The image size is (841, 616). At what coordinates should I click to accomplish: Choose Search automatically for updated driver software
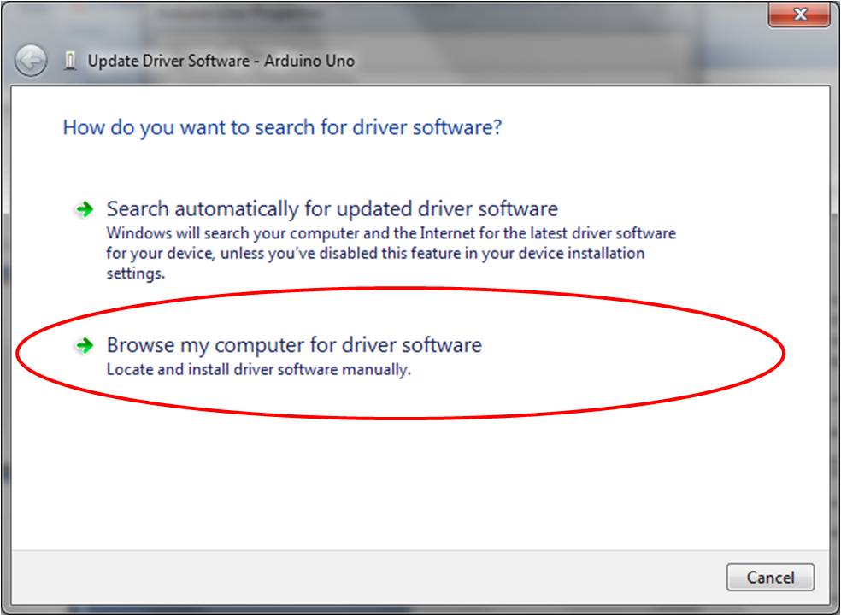332,209
